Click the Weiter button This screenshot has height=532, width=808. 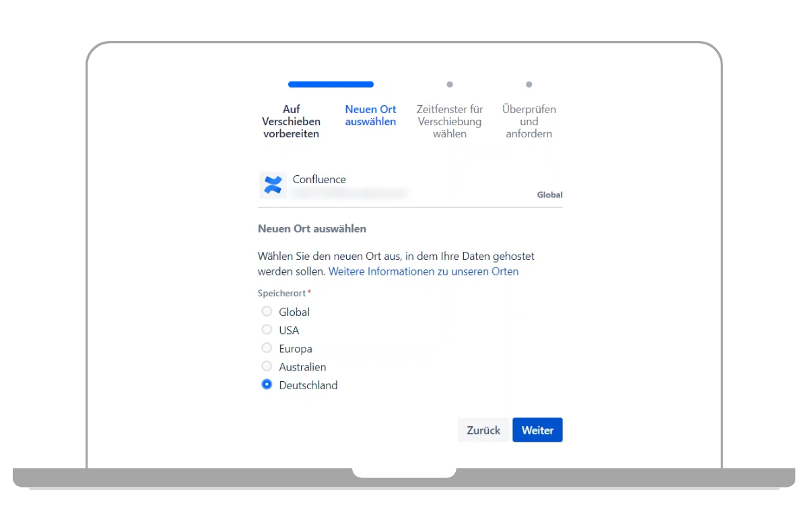[537, 430]
